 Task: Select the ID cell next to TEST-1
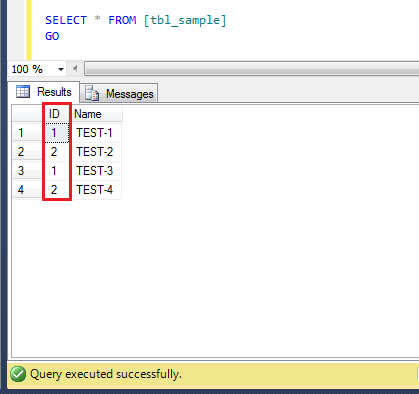coord(56,133)
